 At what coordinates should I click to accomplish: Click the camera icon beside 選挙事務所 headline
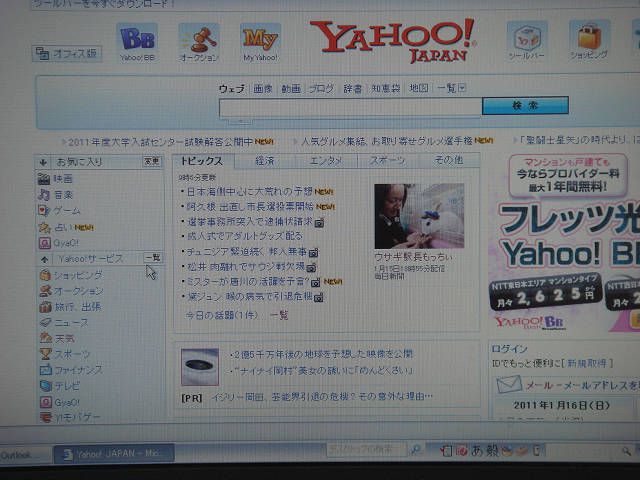pos(319,222)
